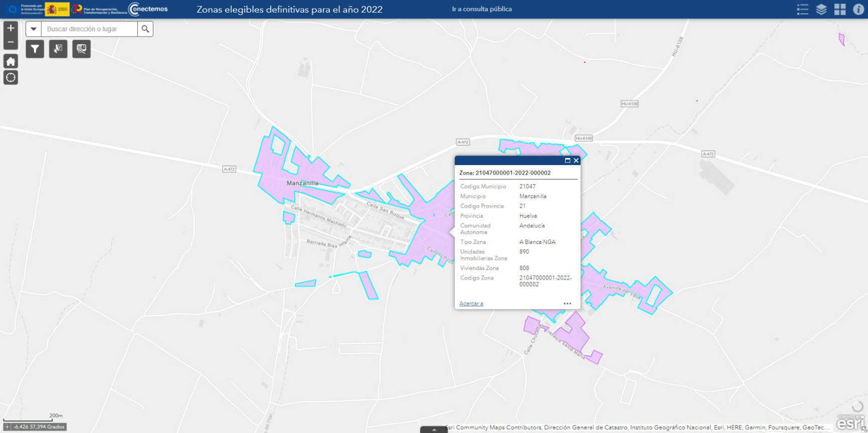The height and width of the screenshot is (433, 868).
Task: Expand the search source dropdown arrow
Action: point(34,29)
